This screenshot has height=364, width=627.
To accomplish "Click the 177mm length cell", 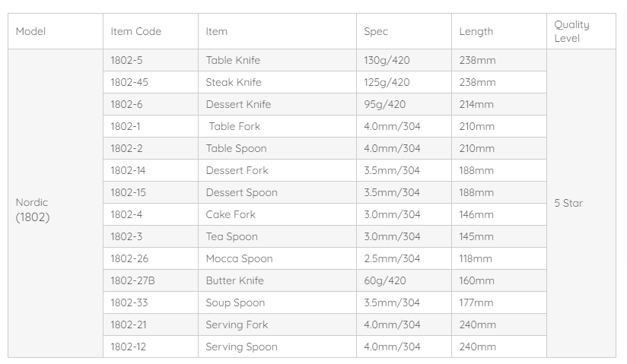I will pyautogui.click(x=476, y=302).
